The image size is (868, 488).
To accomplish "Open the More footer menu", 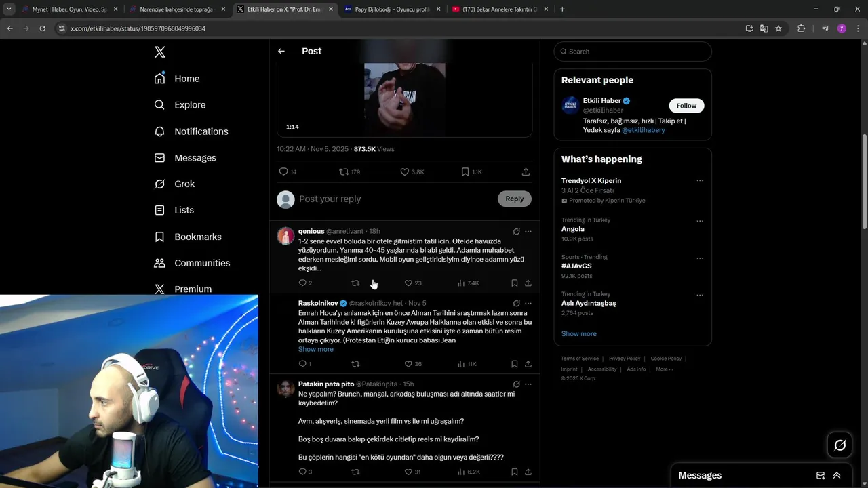I will click(x=664, y=369).
